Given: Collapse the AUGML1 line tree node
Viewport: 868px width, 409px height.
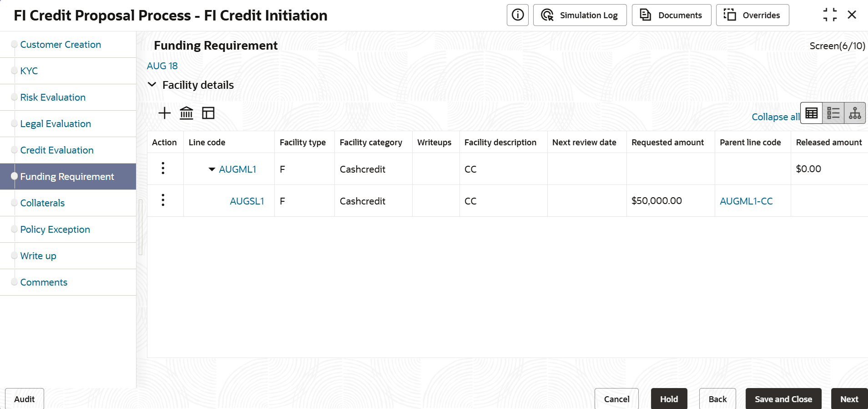Looking at the screenshot, I should click(x=212, y=169).
